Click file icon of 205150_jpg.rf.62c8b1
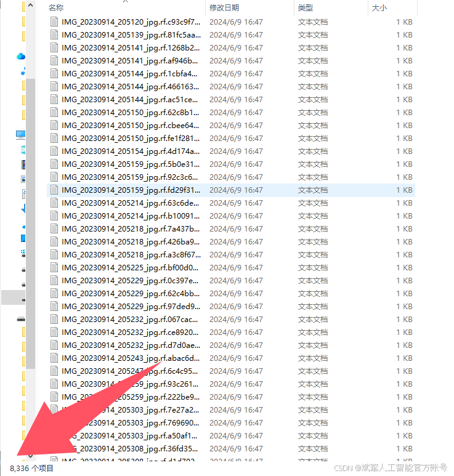 (54, 112)
